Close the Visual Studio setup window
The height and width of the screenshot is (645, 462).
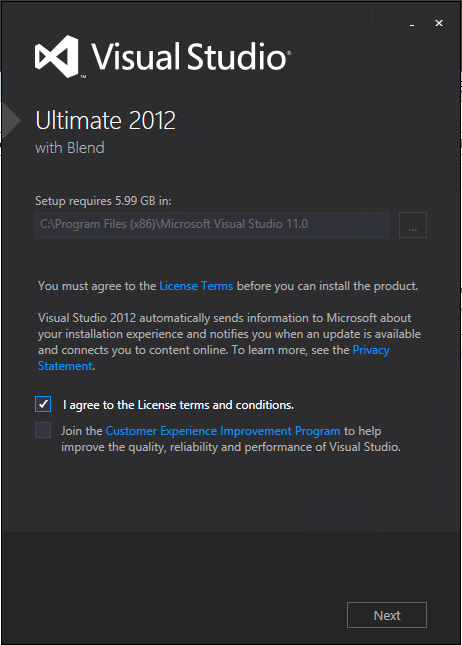click(439, 23)
